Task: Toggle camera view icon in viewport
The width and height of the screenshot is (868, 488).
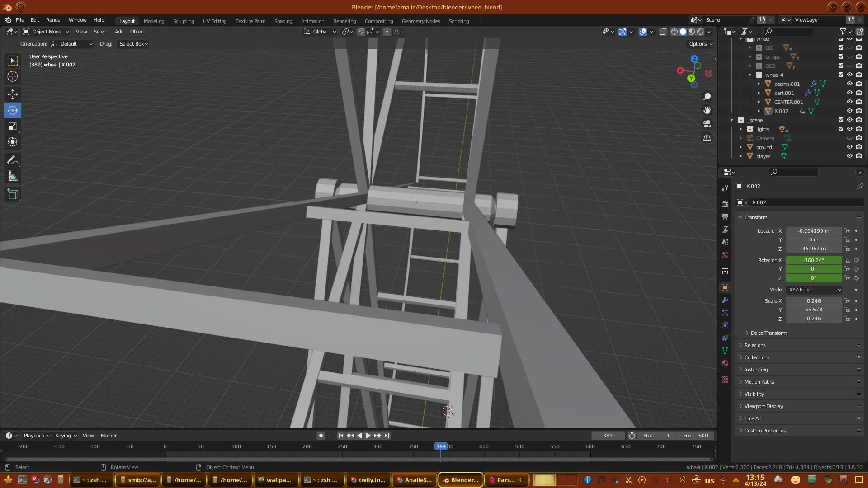Action: point(707,124)
